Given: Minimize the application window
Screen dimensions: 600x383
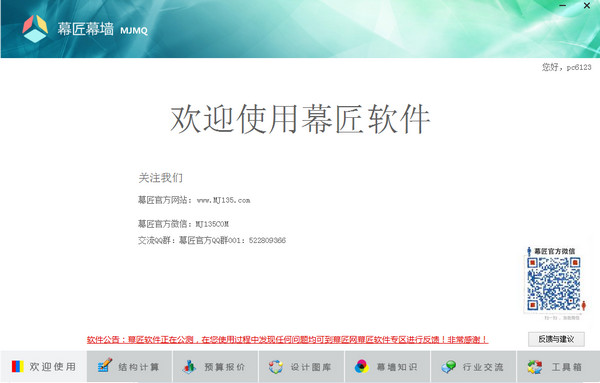Looking at the screenshot, I should coord(562,5).
